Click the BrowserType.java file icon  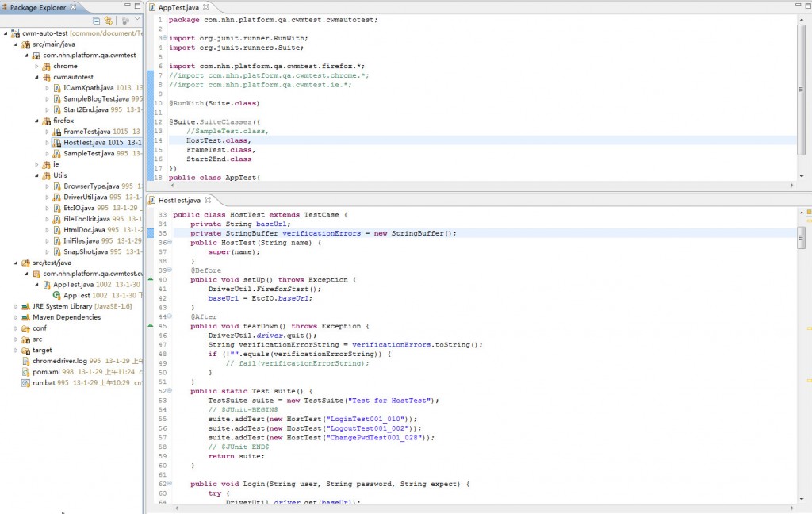tap(57, 186)
